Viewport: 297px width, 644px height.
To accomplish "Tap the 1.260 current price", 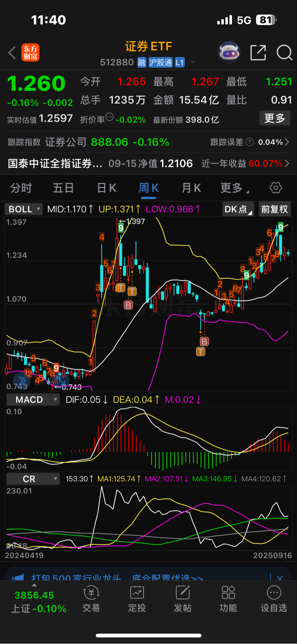I will (37, 84).
